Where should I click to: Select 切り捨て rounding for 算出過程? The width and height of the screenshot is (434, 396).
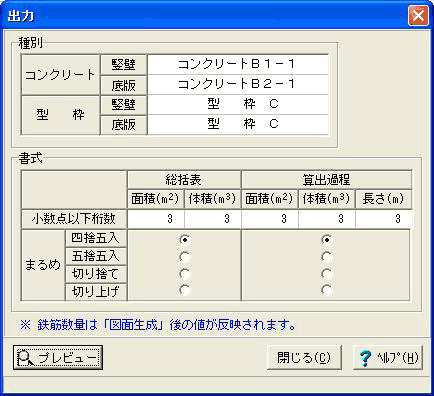[327, 274]
